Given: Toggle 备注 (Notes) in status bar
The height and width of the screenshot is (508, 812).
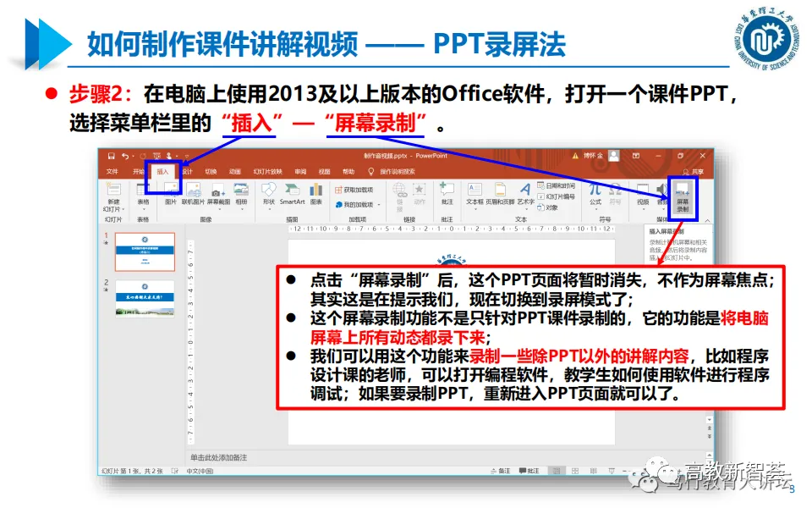Looking at the screenshot, I should tap(501, 471).
